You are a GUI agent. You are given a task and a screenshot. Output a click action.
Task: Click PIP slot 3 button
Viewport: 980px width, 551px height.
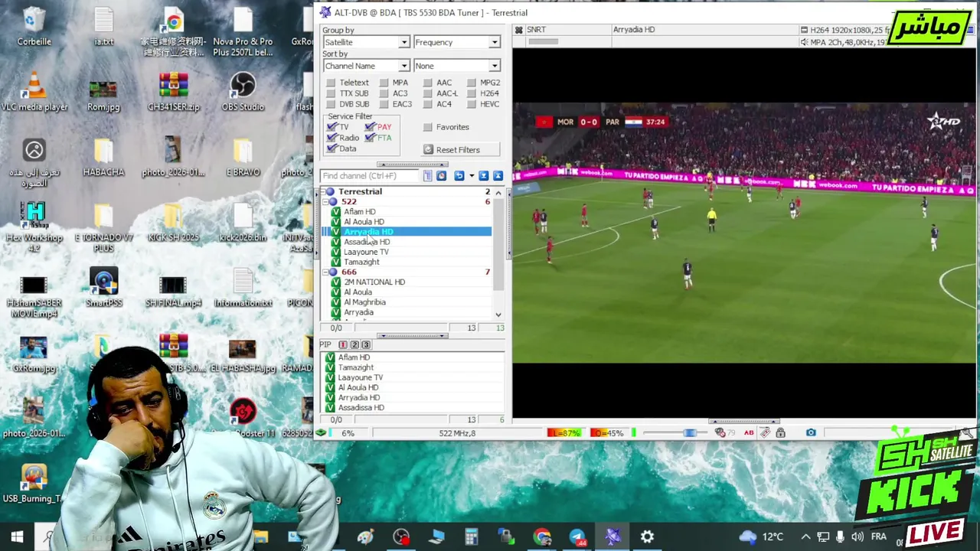point(366,345)
